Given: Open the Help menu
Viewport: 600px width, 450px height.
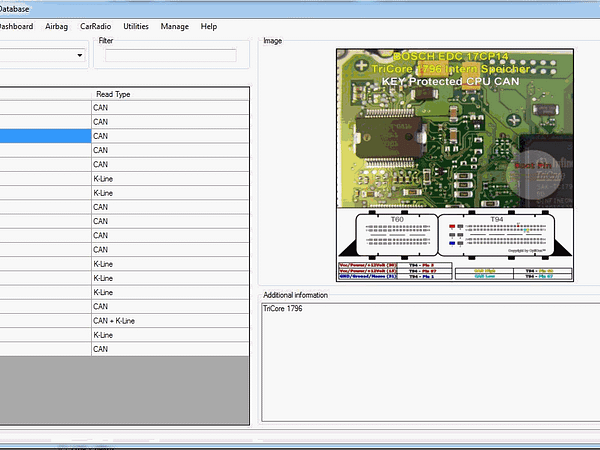Looking at the screenshot, I should pyautogui.click(x=209, y=26).
